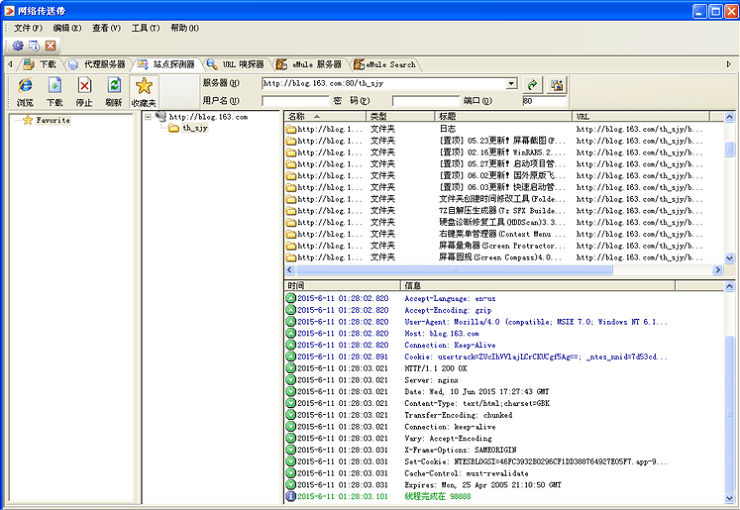Select the log line X-Frame-Options: SAMEORIGIN
Screen dimensions: 740x510
pyautogui.click(x=504, y=450)
